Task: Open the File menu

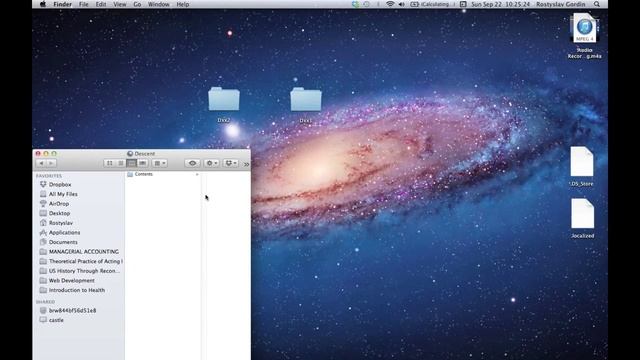Action: tap(84, 4)
